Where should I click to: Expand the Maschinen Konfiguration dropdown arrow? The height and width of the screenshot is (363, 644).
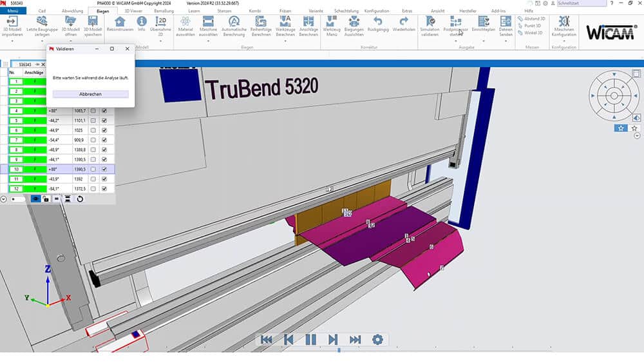[564, 39]
